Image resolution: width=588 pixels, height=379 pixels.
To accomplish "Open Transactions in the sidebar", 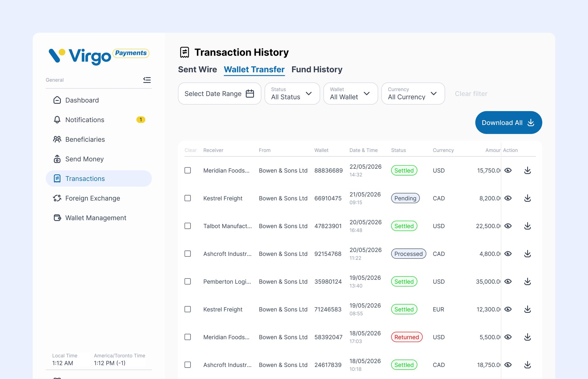I will pyautogui.click(x=99, y=178).
